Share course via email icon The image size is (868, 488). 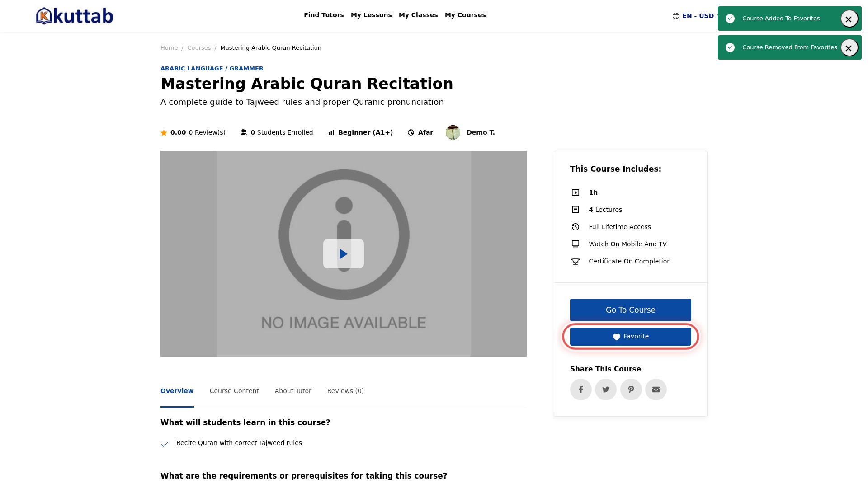click(656, 389)
